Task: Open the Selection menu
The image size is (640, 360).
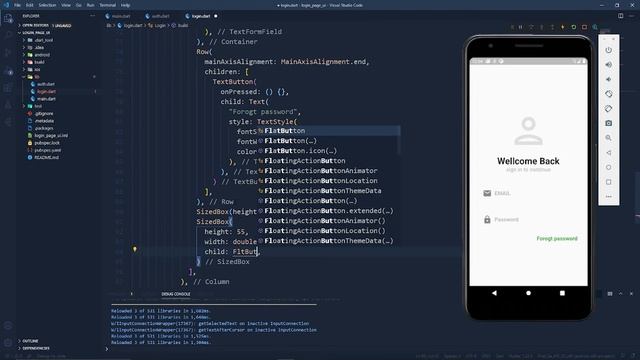Action: (47, 5)
